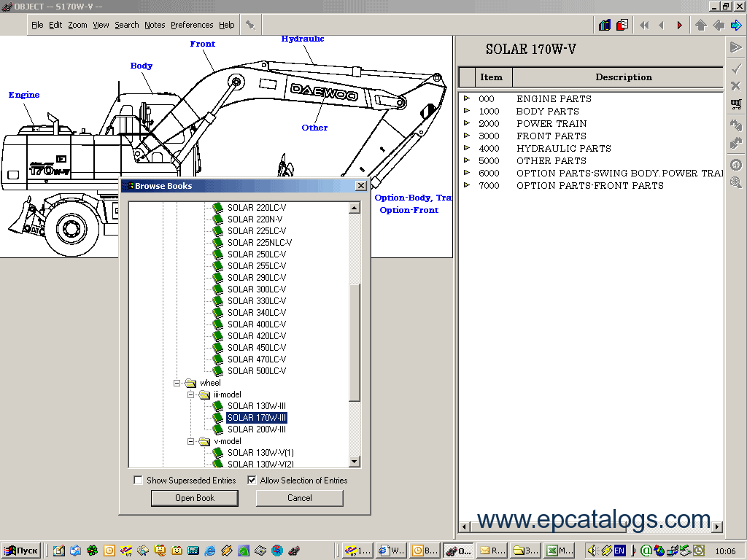Click the Engine hotspot label on diagram

pos(24,95)
